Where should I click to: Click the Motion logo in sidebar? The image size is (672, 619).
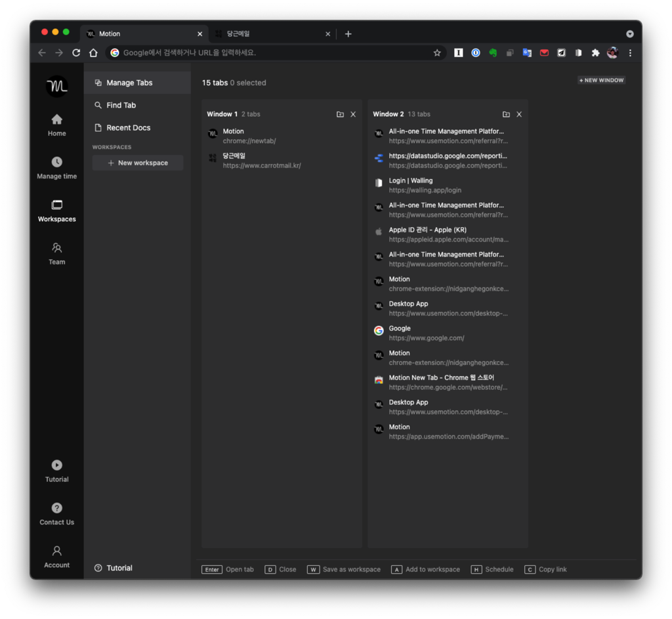tap(56, 86)
